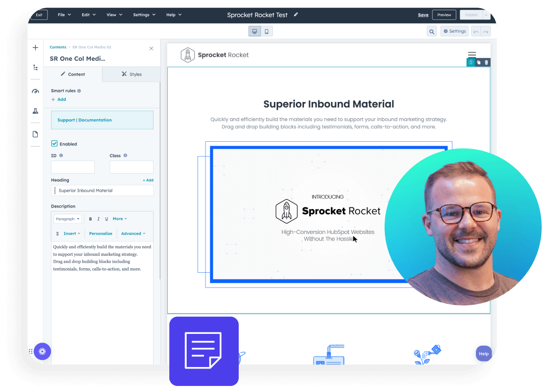Save the page with the Save link
The width and height of the screenshot is (558, 392).
click(x=423, y=15)
